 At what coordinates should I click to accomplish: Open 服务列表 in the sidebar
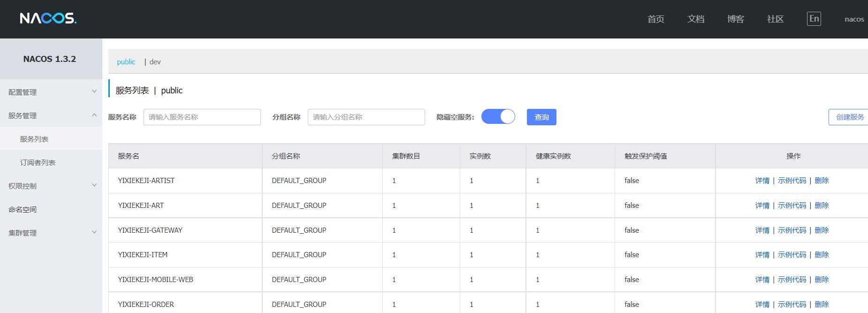point(34,139)
